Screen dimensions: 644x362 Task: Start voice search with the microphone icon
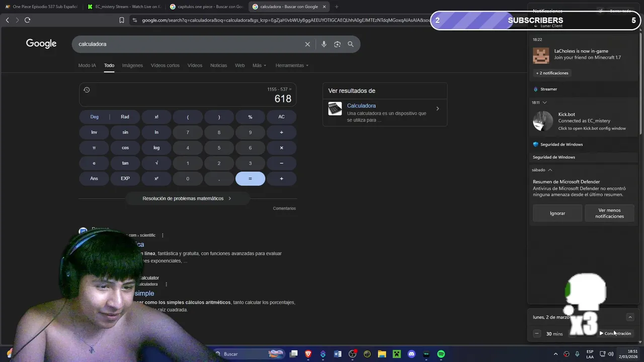point(324,44)
